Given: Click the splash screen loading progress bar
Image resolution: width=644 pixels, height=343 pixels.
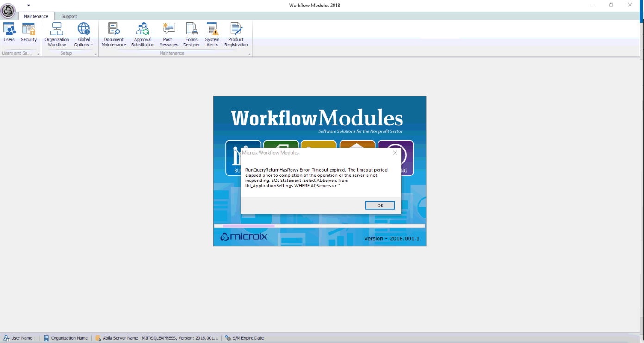Looking at the screenshot, I should tap(319, 226).
